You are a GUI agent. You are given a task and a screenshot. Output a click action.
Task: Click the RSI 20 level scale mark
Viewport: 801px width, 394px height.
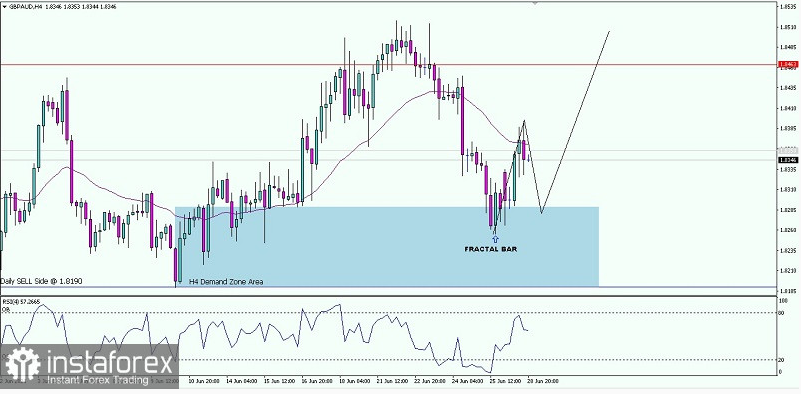coord(781,360)
